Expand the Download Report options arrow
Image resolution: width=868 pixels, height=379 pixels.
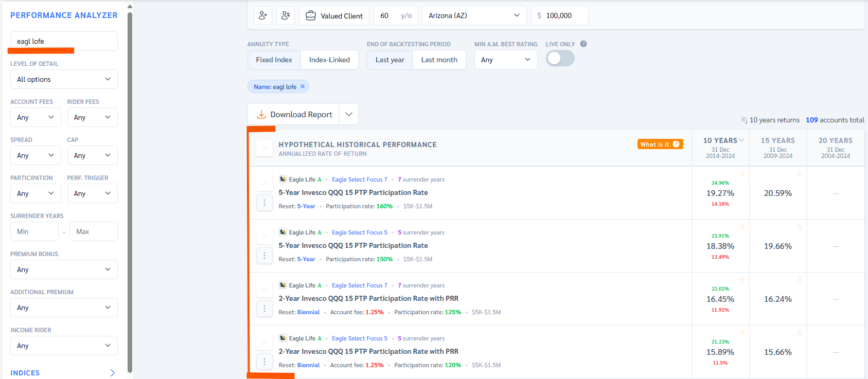[x=349, y=114]
